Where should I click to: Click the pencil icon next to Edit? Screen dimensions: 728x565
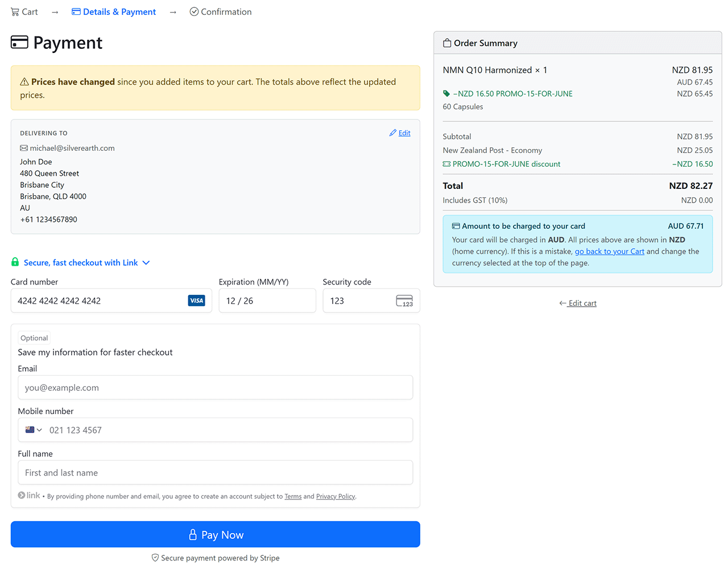392,133
